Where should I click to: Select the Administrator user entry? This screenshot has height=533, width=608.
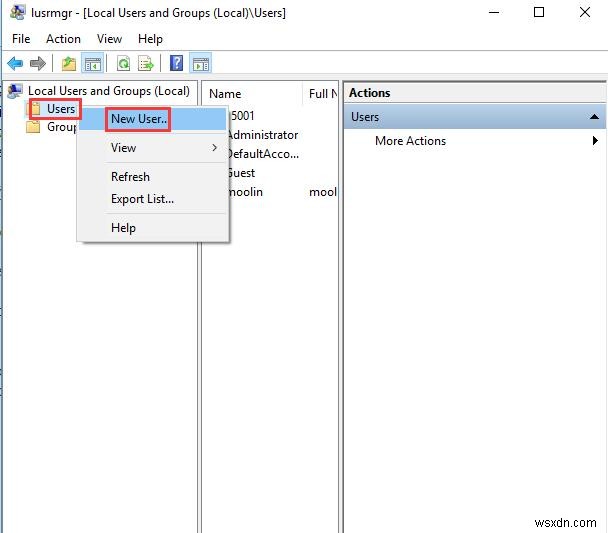tap(263, 135)
